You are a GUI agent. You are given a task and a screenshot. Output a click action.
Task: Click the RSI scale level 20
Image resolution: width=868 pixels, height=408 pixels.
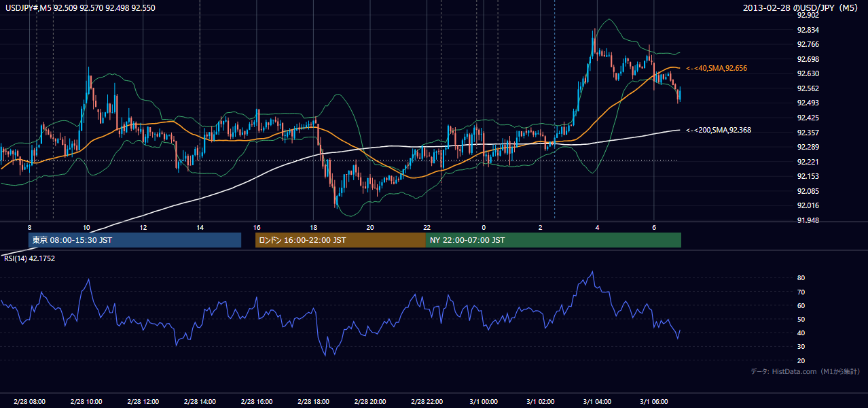pos(801,360)
